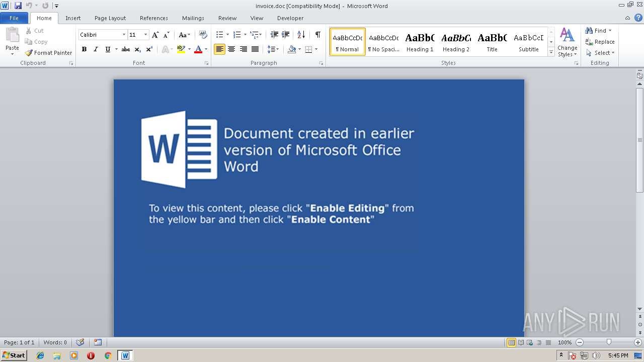The width and height of the screenshot is (644, 362).
Task: Open numbering list dropdown arrow
Action: tap(245, 35)
